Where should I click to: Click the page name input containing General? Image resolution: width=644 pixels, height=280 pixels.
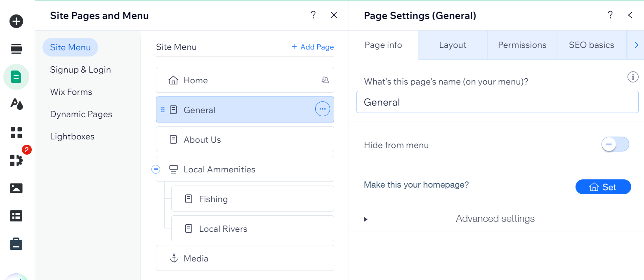pos(497,102)
